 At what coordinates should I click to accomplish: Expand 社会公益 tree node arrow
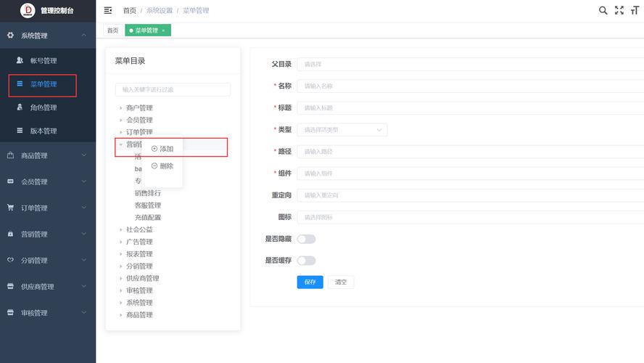pyautogui.click(x=120, y=229)
